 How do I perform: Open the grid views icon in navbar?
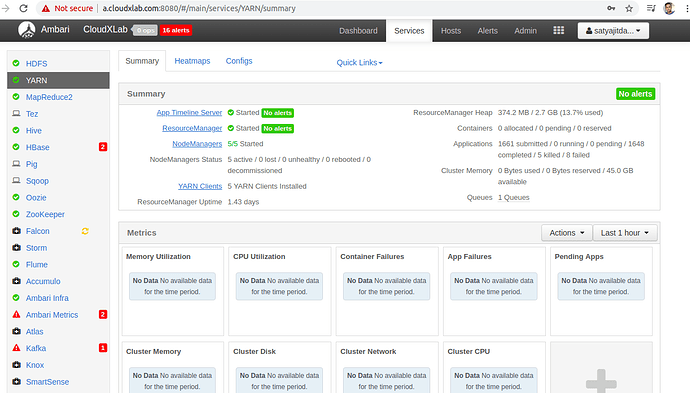pos(558,30)
